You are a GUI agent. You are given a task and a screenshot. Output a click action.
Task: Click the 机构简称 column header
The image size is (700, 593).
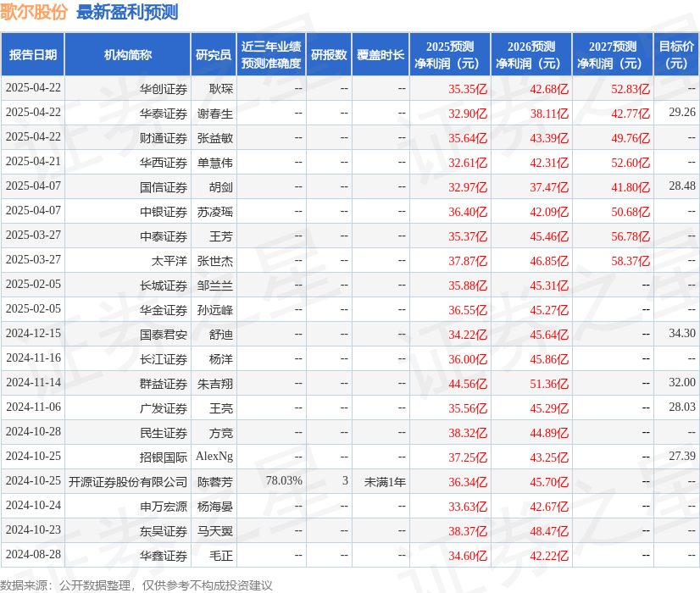point(128,55)
